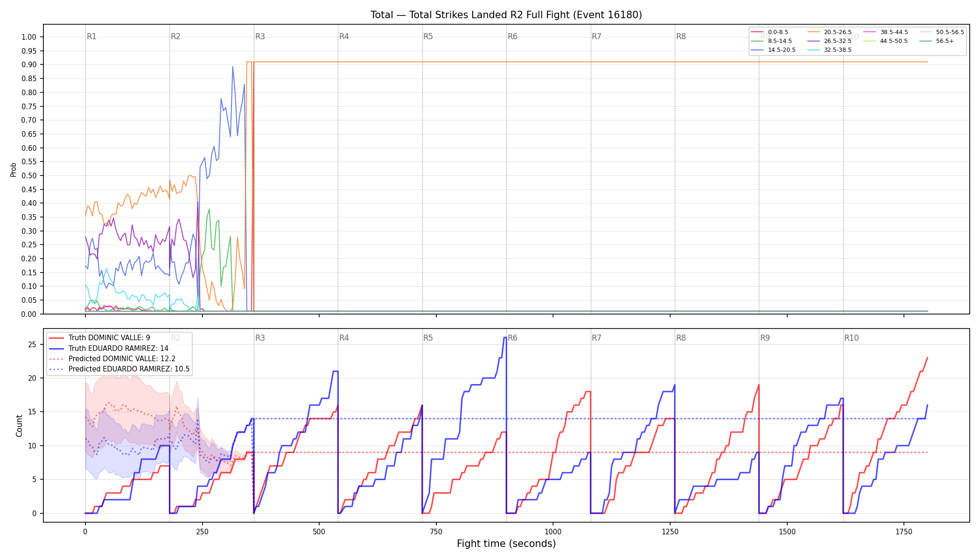This screenshot has width=980, height=560.
Task: Click the 0.50 tick on the Prob axis
Action: click(29, 175)
